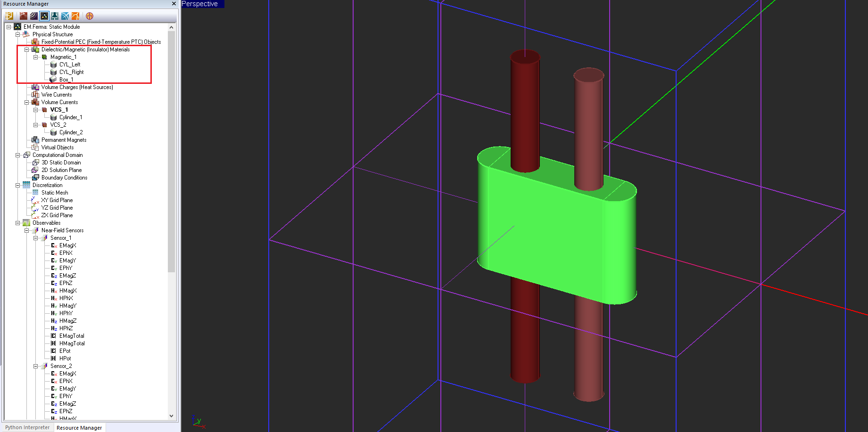868x432 pixels.
Task: Select EPhY under Sensor_1
Action: click(66, 268)
